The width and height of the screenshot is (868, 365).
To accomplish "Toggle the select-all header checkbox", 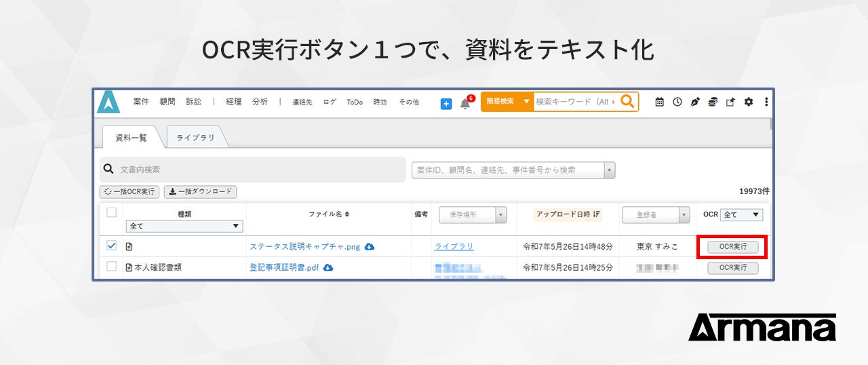I will [x=112, y=212].
